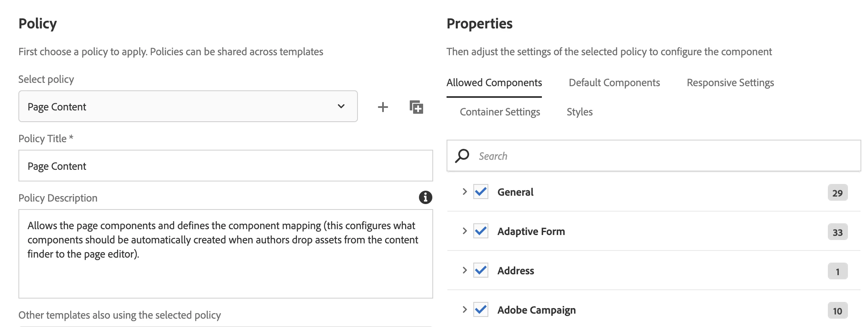
Task: Click the search magnifier icon
Action: [x=462, y=156]
